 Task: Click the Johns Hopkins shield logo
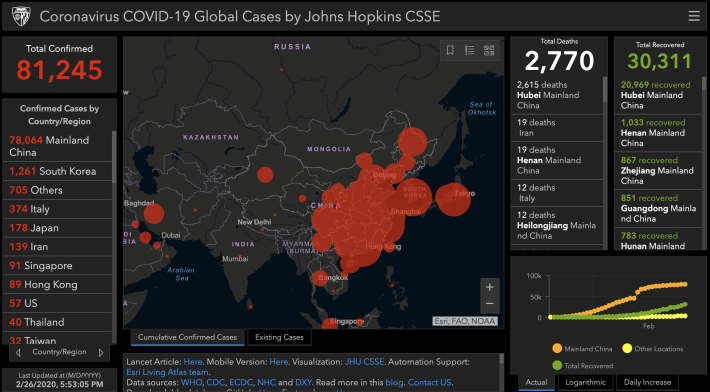(x=21, y=16)
